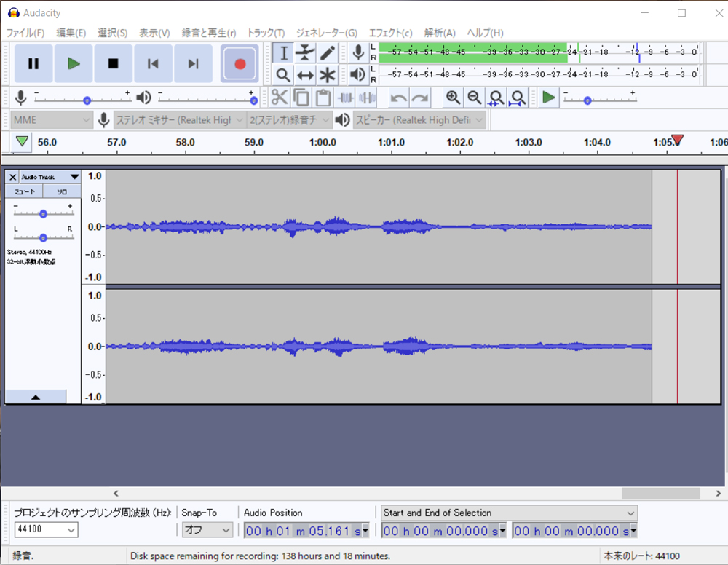728x565 pixels.
Task: Click the Cut scissors icon
Action: click(x=280, y=98)
